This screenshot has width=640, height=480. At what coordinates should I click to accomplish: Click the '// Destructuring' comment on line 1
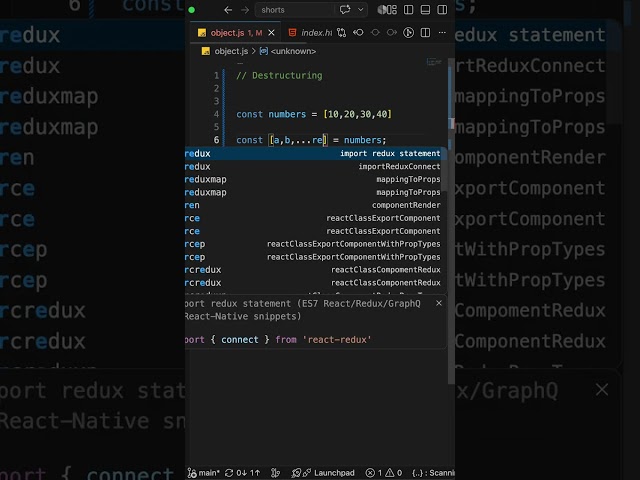[279, 76]
